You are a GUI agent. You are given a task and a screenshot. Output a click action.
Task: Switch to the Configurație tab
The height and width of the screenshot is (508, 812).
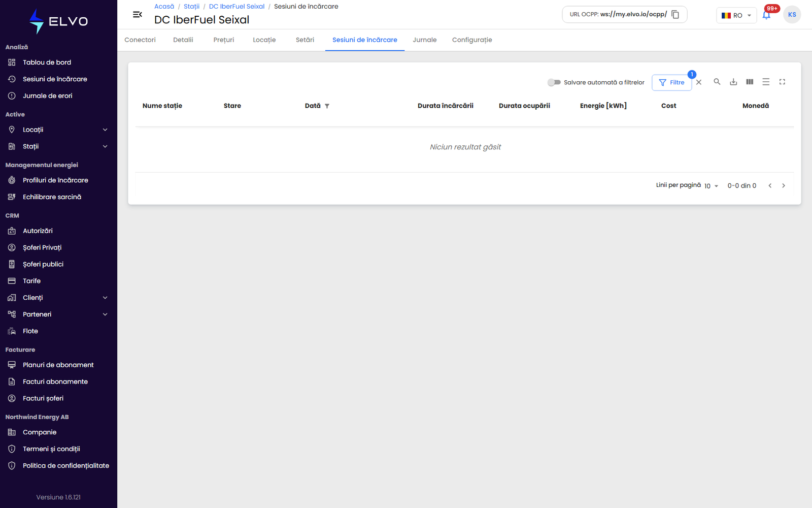click(x=472, y=40)
